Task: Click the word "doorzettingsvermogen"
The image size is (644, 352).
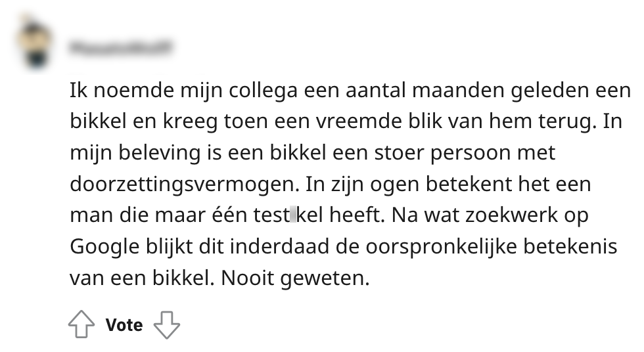Action: pos(184,185)
